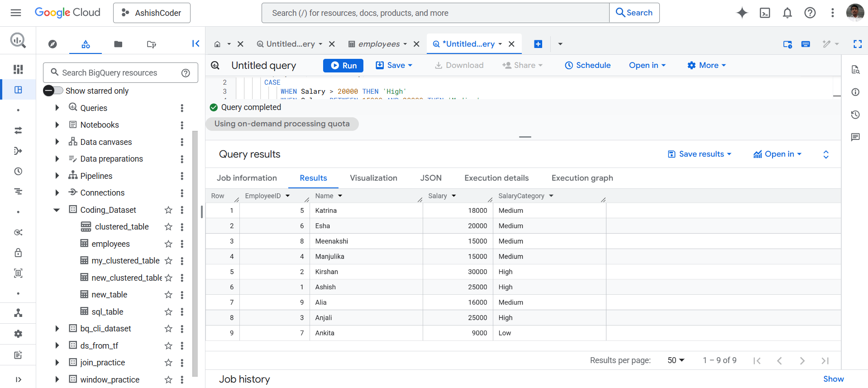This screenshot has height=388, width=868.
Task: Open the Schedule query button
Action: (x=588, y=65)
